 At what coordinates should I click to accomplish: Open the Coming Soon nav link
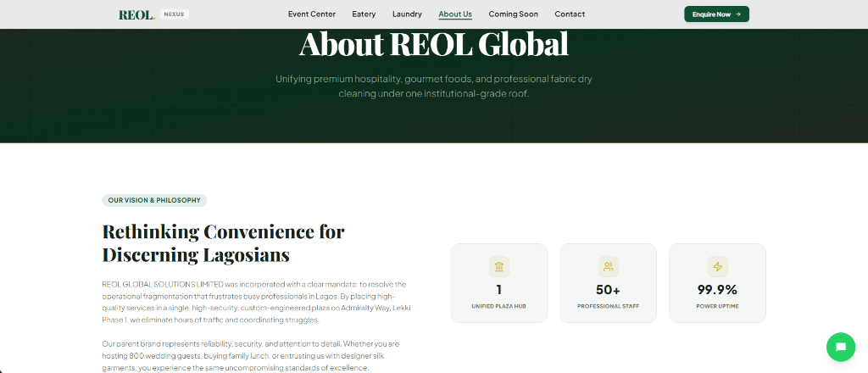click(513, 14)
